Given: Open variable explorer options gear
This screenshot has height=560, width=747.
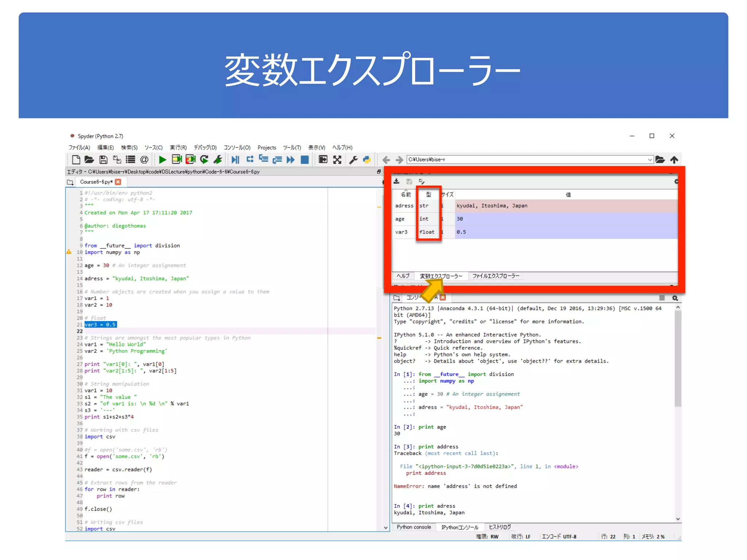Looking at the screenshot, I should pyautogui.click(x=676, y=181).
